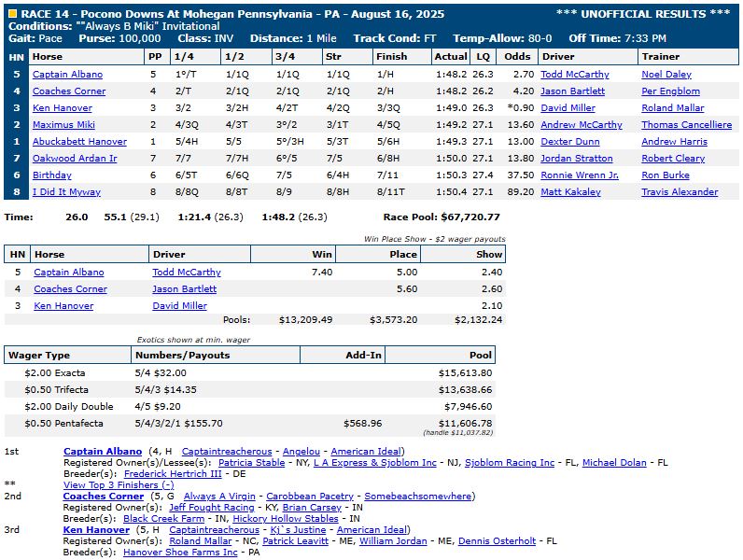
Task: Click breeder Black Creek Farm
Action: (x=163, y=519)
